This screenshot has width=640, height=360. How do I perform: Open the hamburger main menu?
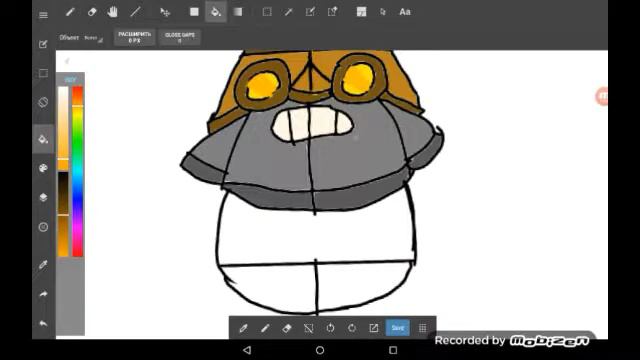pos(43,15)
